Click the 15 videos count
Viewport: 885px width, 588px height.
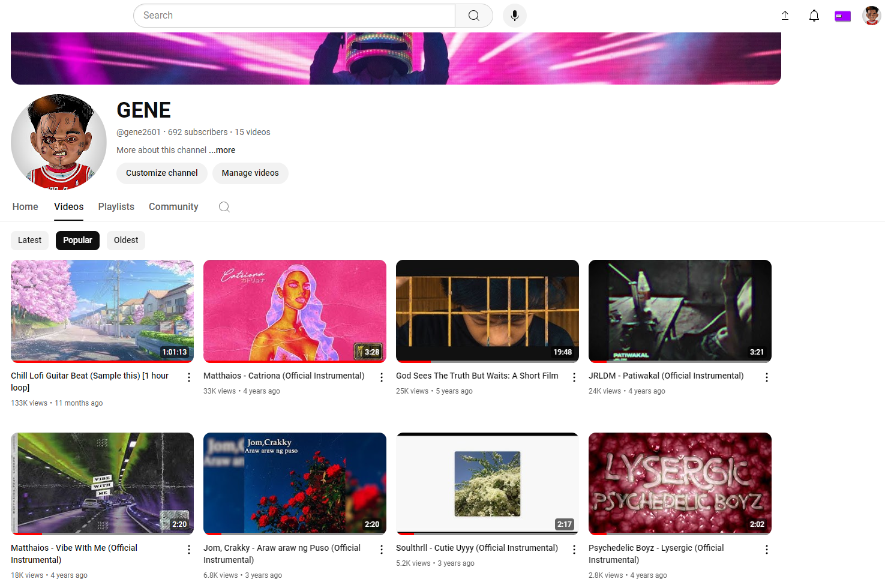(253, 133)
